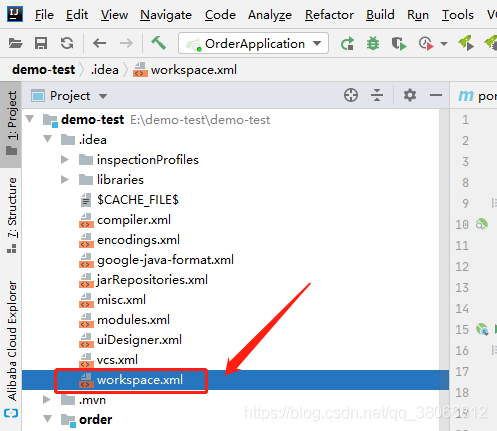Image resolution: width=497 pixels, height=431 pixels.
Task: Collapse the .idea folder
Action: [48, 139]
